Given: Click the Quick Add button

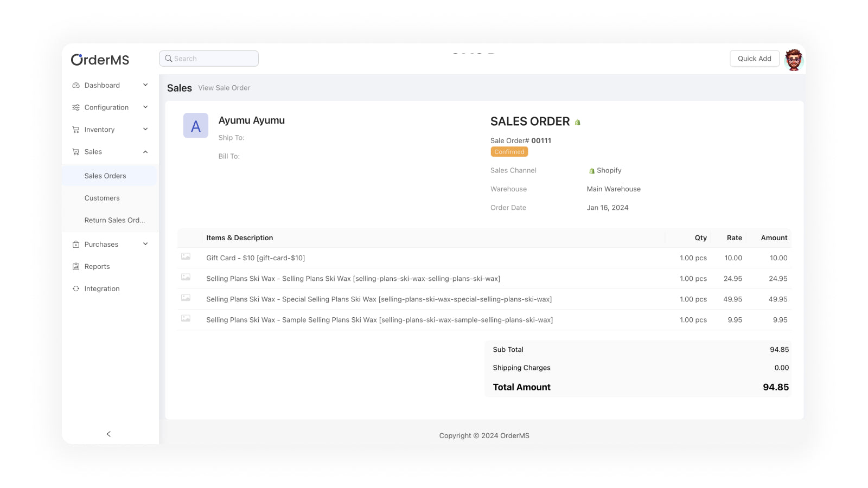Looking at the screenshot, I should (755, 58).
